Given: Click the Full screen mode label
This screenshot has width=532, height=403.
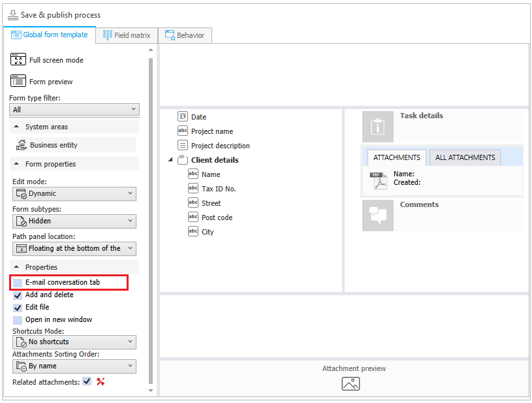Looking at the screenshot, I should point(56,60).
